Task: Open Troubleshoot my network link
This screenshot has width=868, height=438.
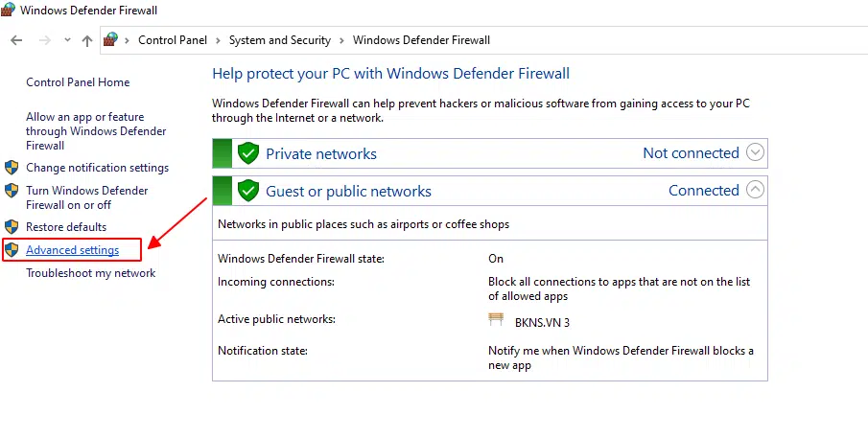Action: click(x=90, y=273)
